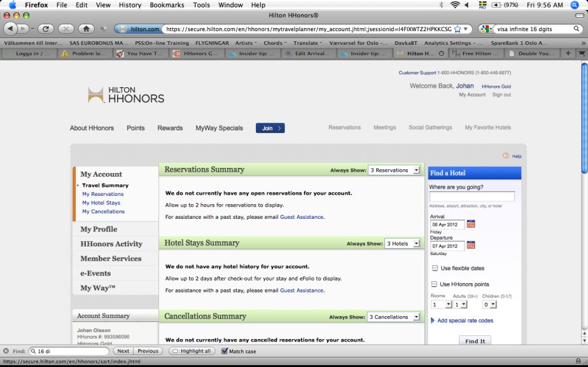
Task: Open the Tools menu
Action: [x=201, y=5]
